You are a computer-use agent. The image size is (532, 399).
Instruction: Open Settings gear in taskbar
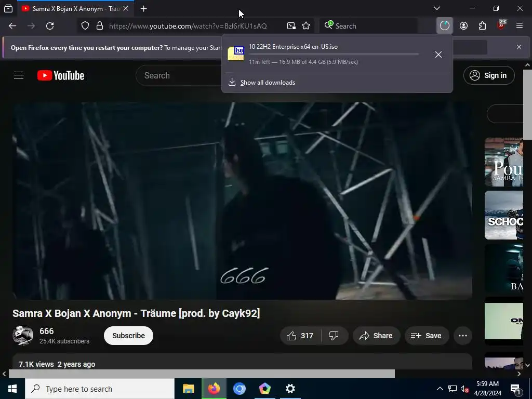pos(290,389)
